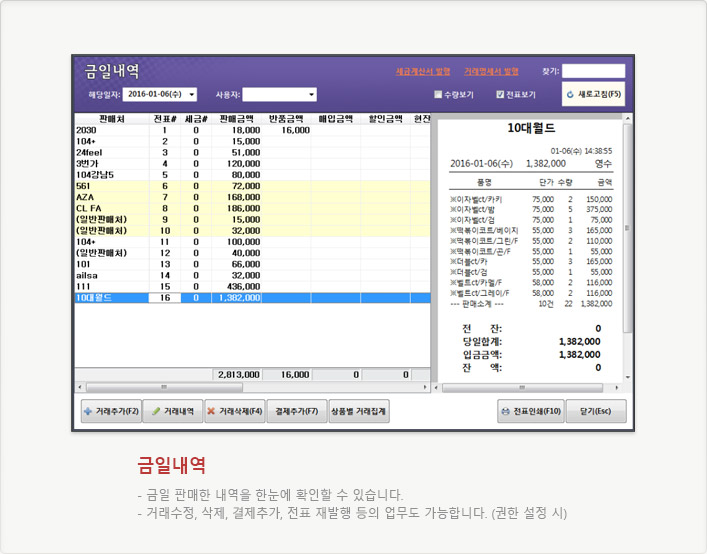
Task: Select the ailsa customer row
Action: click(252, 275)
